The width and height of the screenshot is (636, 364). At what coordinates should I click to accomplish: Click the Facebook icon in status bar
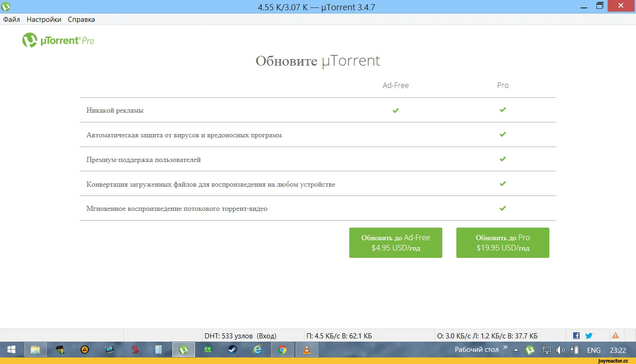coord(576,336)
